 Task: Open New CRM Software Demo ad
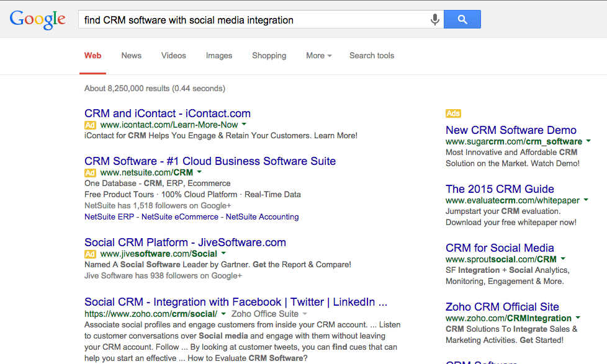click(x=511, y=130)
